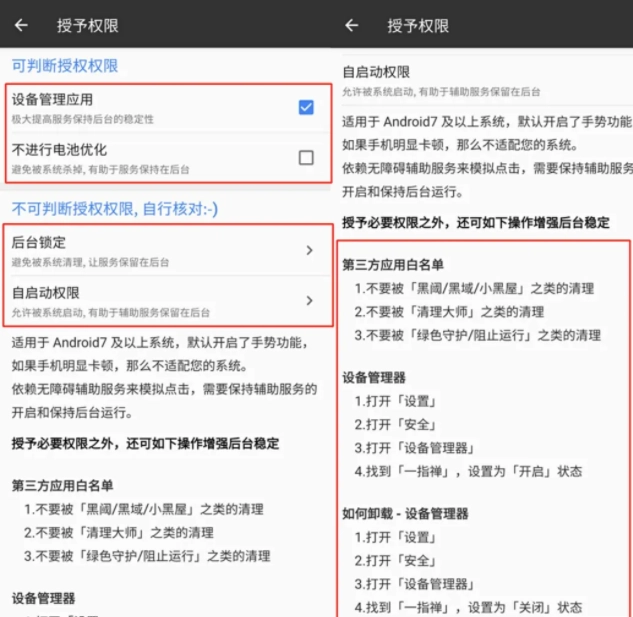Image resolution: width=633 pixels, height=617 pixels.
Task: Enable the 不进行电池优化 checkbox
Action: pos(306,157)
